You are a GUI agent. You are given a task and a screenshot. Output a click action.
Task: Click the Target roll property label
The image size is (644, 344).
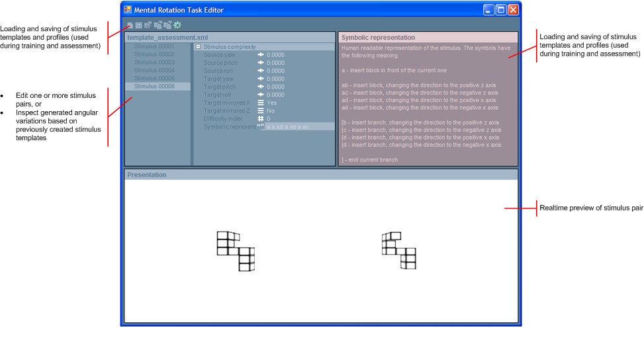click(x=217, y=95)
